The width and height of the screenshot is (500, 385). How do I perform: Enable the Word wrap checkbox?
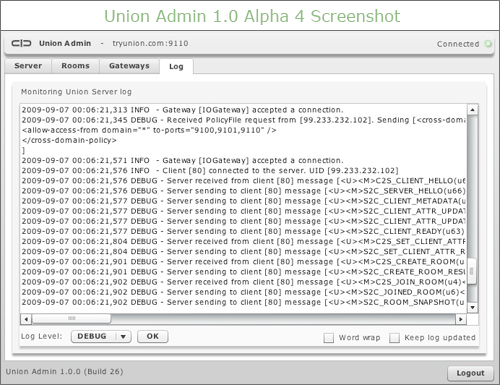point(329,338)
